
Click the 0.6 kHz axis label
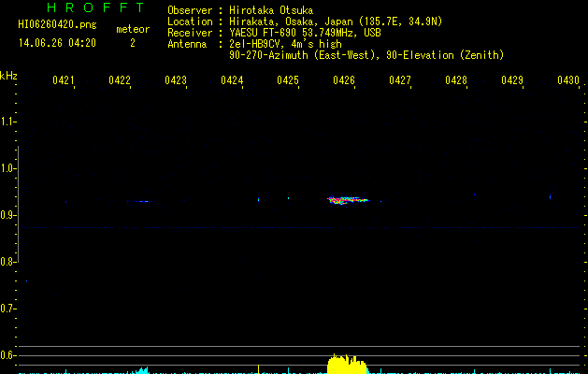coord(7,355)
